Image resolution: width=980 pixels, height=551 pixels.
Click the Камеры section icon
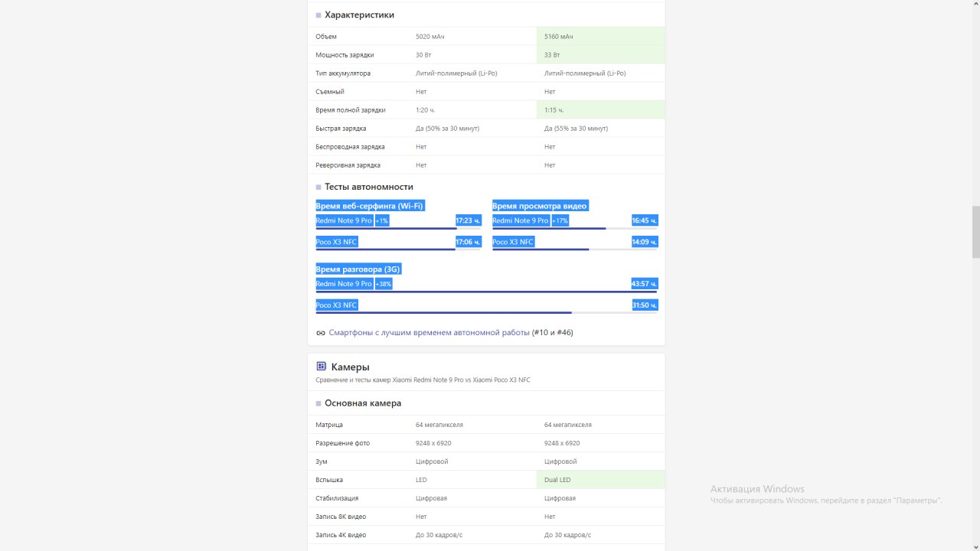click(x=322, y=367)
